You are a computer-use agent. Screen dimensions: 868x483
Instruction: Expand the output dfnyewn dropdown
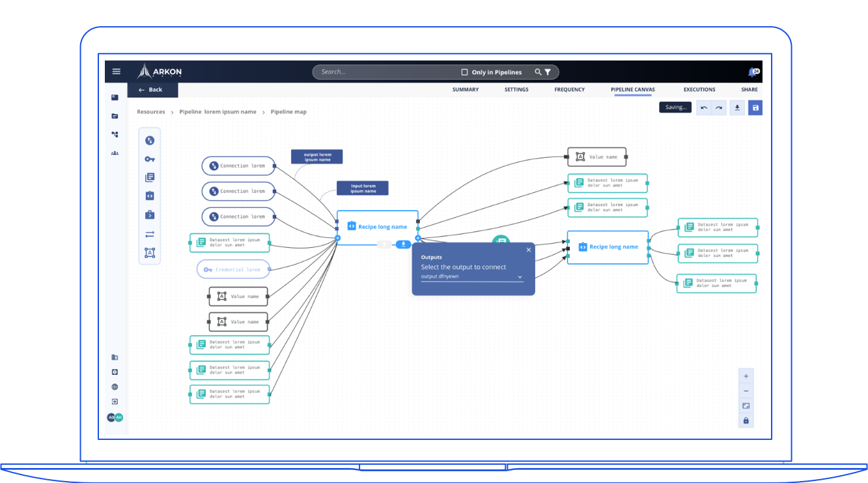pos(472,277)
